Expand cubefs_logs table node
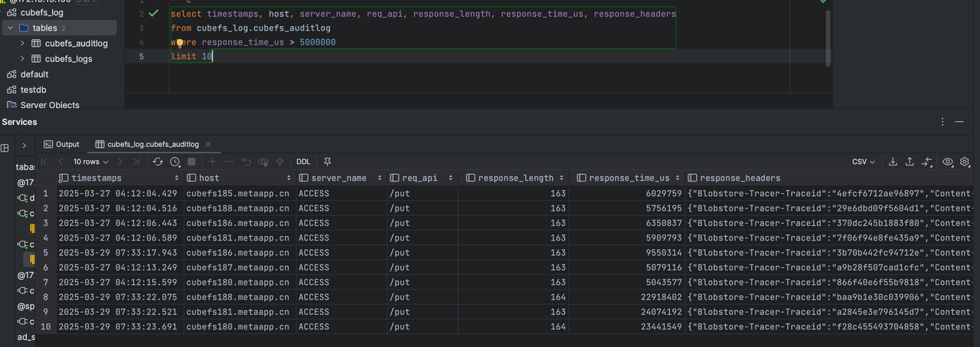The width and height of the screenshot is (980, 347). [x=22, y=59]
